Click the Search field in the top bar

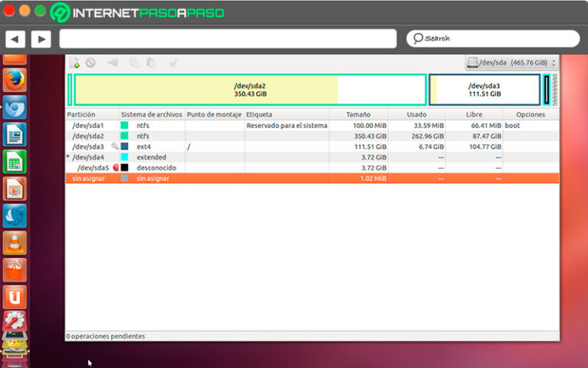point(492,38)
